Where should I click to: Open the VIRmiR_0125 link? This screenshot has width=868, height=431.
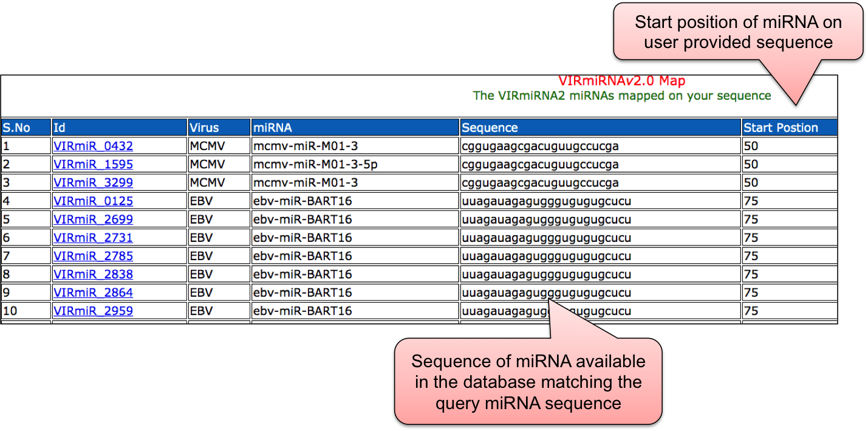click(93, 201)
